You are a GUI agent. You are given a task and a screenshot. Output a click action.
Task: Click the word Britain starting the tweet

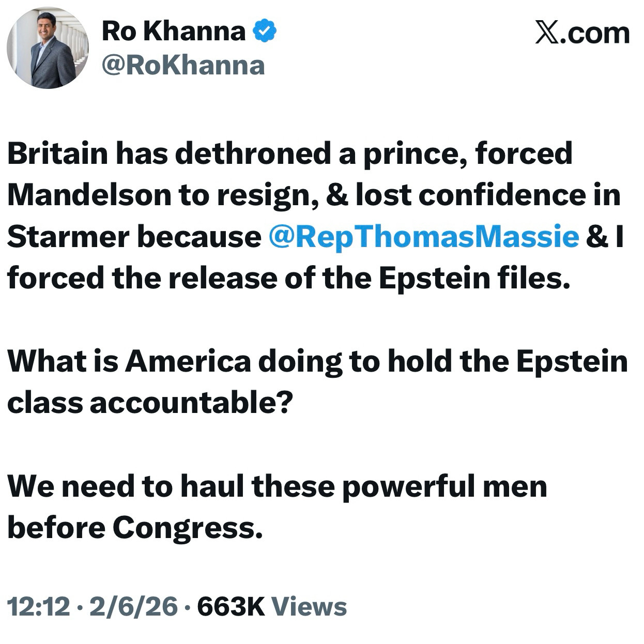click(58, 154)
